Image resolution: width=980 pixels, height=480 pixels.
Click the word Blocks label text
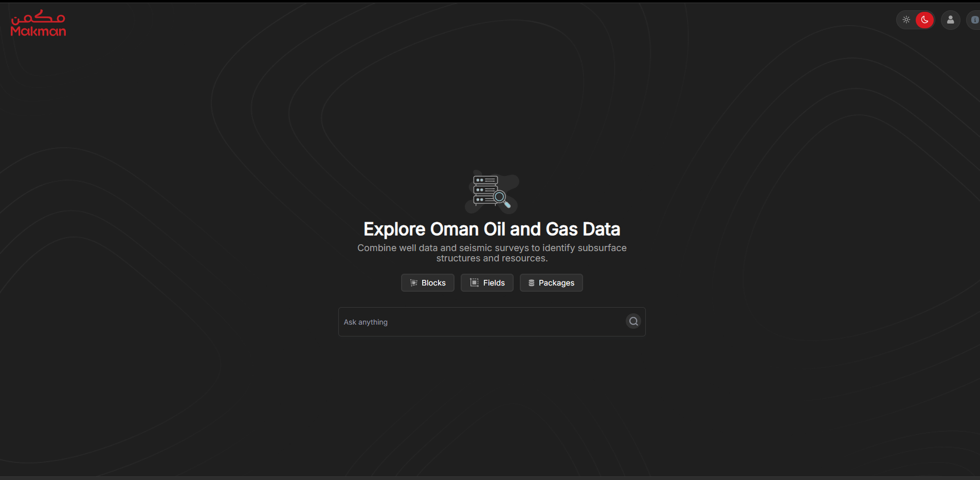point(433,283)
